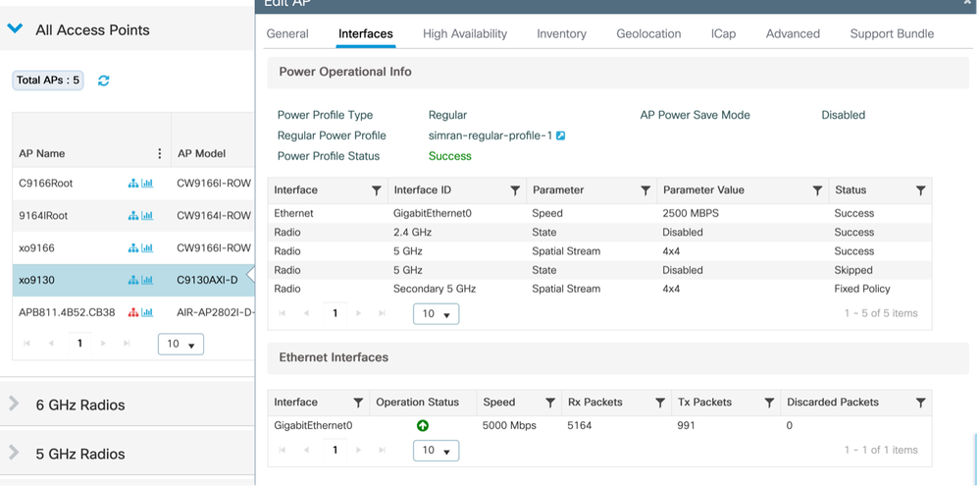
Task: Open column options for AP Name
Action: pos(159,153)
